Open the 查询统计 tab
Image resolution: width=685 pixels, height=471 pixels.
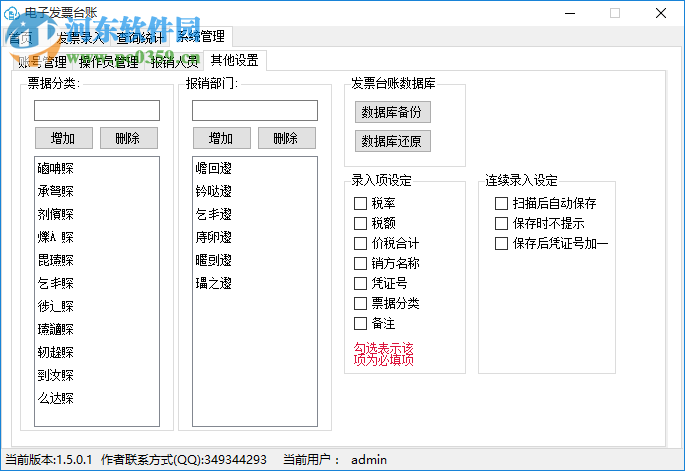tap(140, 38)
